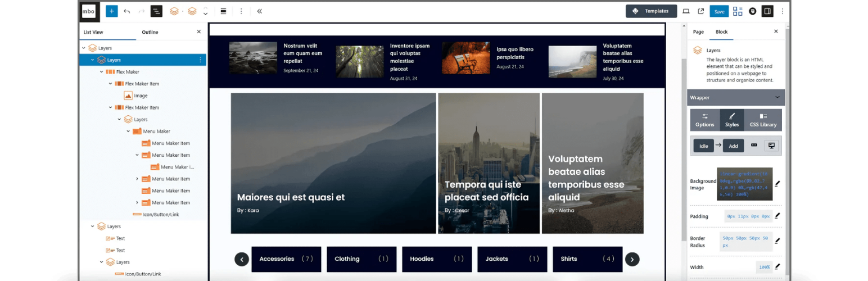Open the Accessories category tile
Image resolution: width=868 pixels, height=281 pixels.
pos(286,259)
